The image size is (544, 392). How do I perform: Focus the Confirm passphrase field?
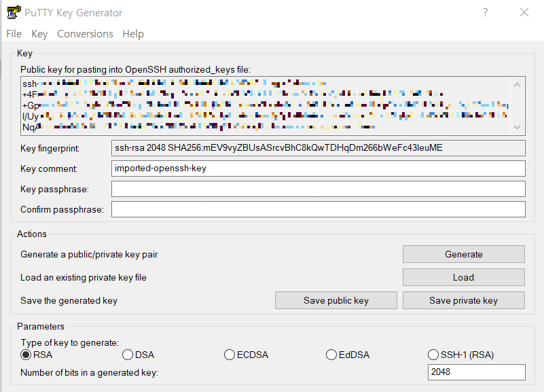coord(318,209)
